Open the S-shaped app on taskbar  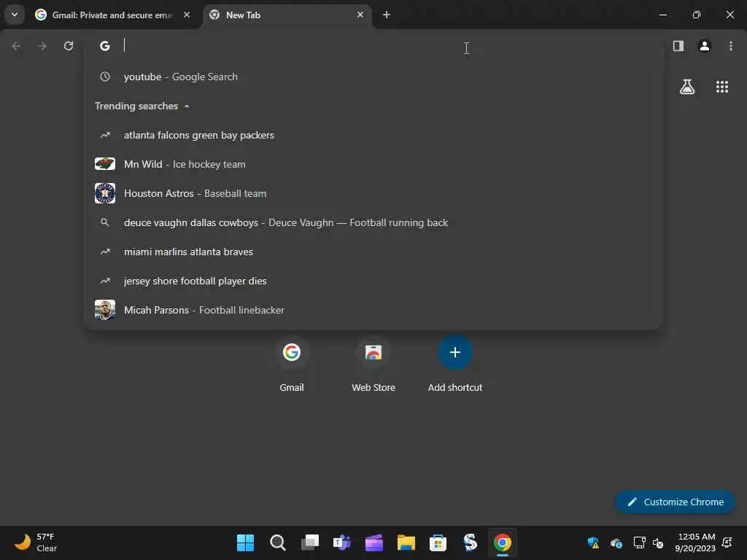tap(471, 542)
